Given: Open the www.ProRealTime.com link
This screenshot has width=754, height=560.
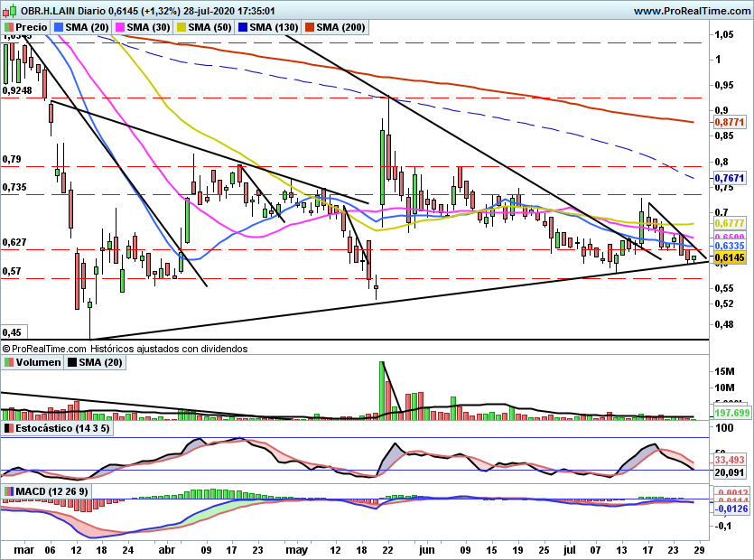Looking at the screenshot, I should pyautogui.click(x=693, y=11).
